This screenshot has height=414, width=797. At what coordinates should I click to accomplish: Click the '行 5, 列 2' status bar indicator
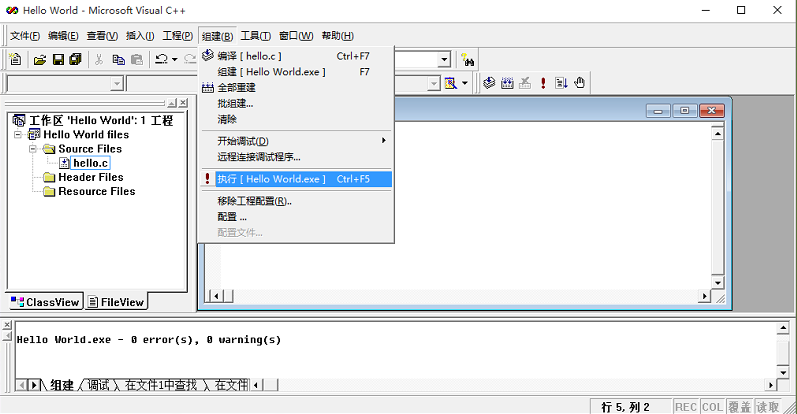coord(625,407)
